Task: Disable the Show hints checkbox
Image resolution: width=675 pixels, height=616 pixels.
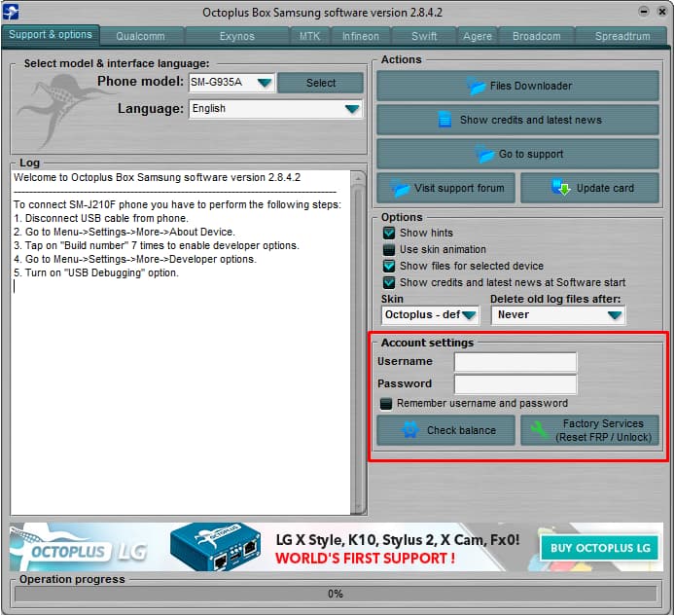Action: tap(389, 234)
